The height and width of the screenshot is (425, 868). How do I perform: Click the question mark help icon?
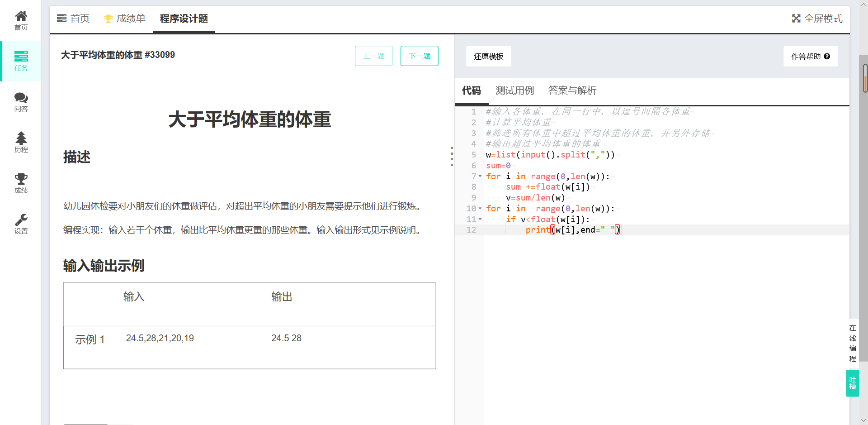click(827, 57)
